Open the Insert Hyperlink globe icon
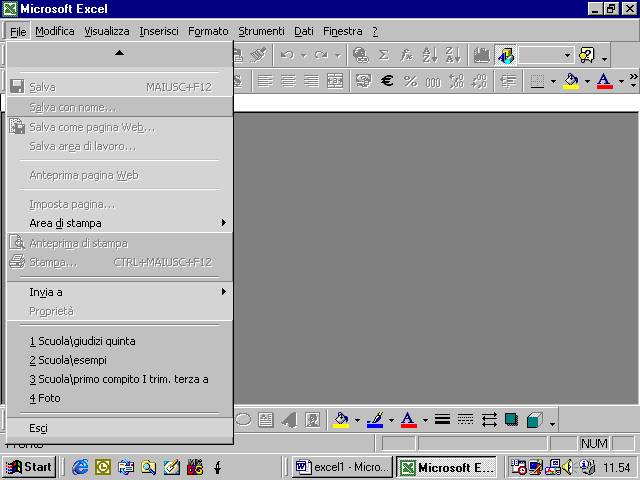Screen dimensions: 640x480 360,55
